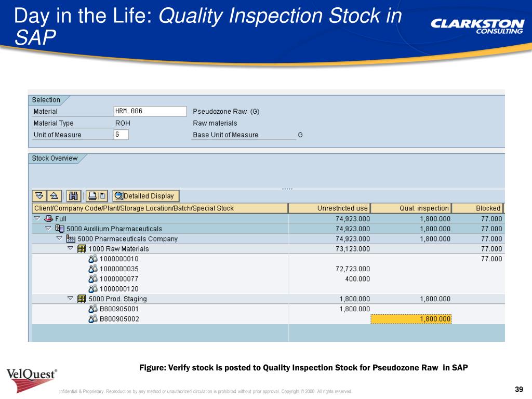Click the Unit of Measure input field
The width and height of the screenshot is (532, 399).
pyautogui.click(x=121, y=135)
